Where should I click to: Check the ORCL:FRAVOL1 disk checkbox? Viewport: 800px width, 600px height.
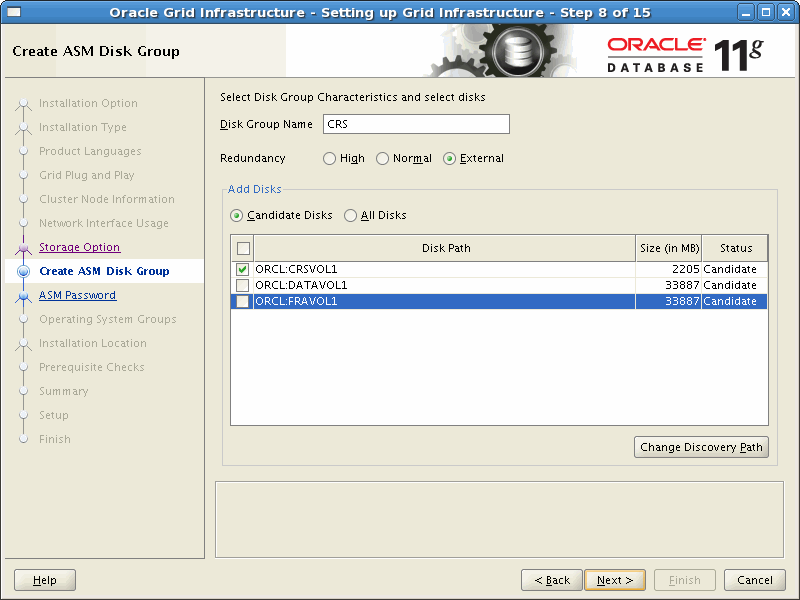click(x=242, y=301)
